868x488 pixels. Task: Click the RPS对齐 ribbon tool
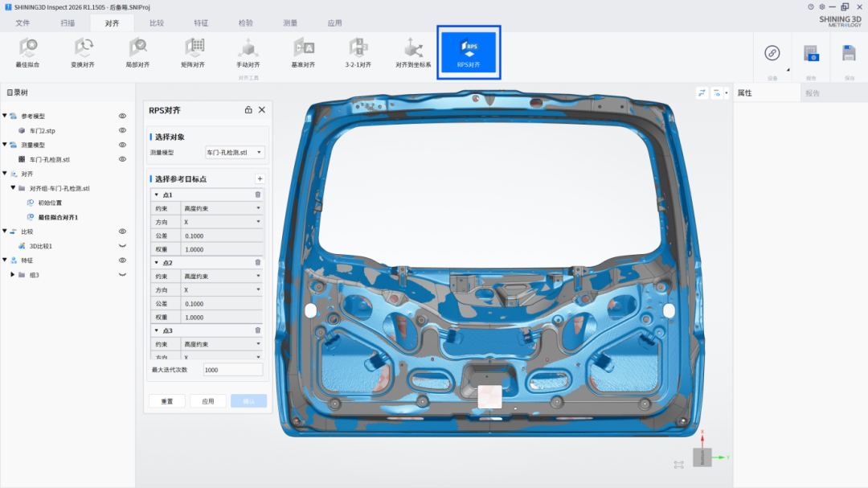[469, 52]
